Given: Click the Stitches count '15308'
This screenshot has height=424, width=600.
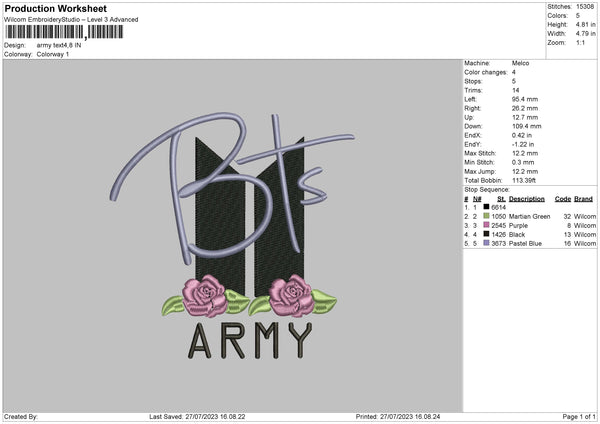Looking at the screenshot, I should (x=585, y=7).
